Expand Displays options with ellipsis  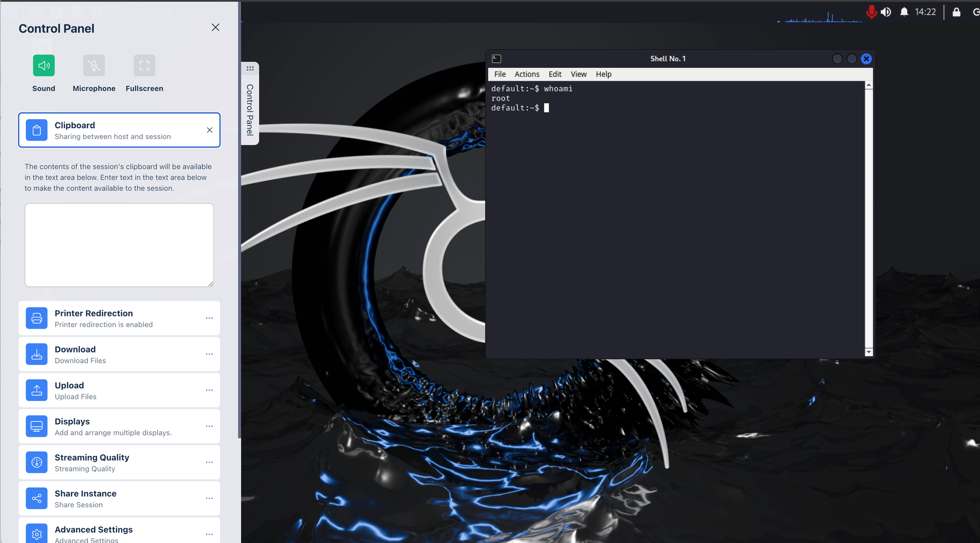209,426
